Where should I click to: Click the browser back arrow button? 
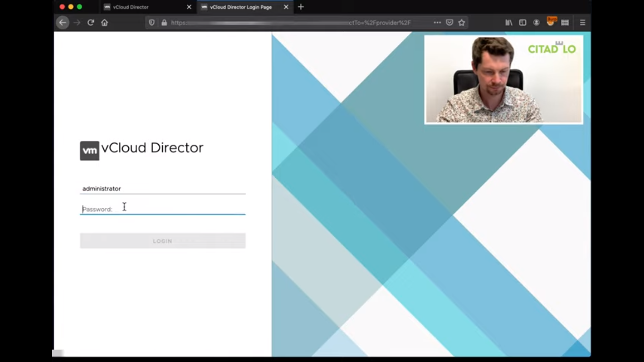(x=63, y=23)
